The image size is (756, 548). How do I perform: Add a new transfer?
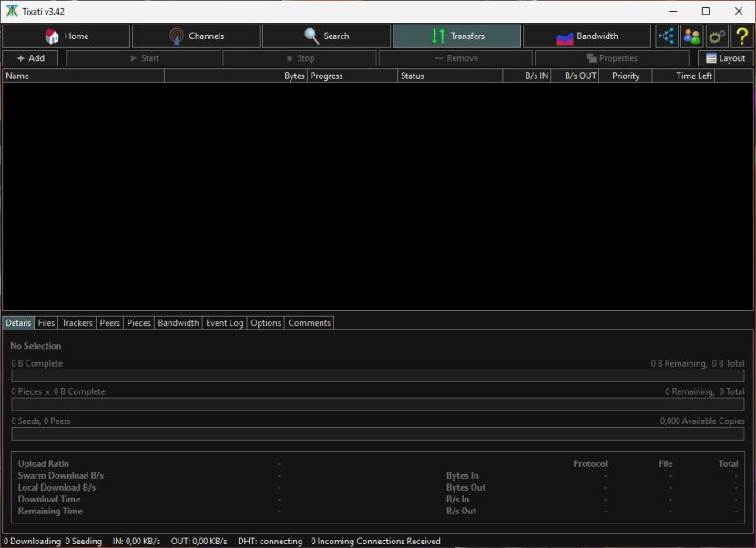tap(30, 58)
